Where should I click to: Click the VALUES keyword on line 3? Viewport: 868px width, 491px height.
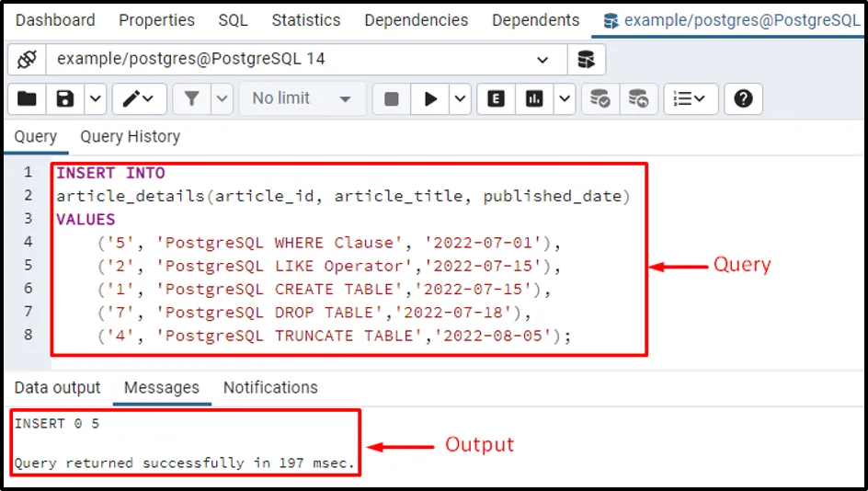point(86,220)
